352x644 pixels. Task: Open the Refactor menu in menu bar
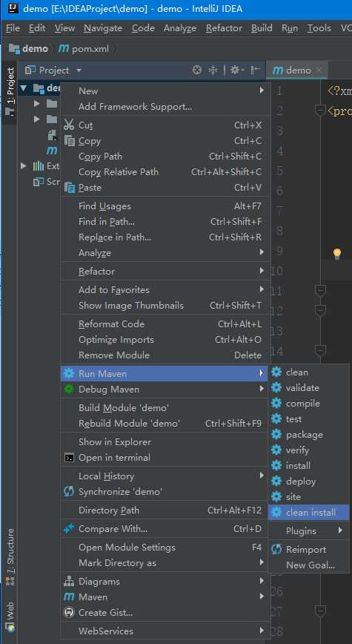[x=224, y=28]
